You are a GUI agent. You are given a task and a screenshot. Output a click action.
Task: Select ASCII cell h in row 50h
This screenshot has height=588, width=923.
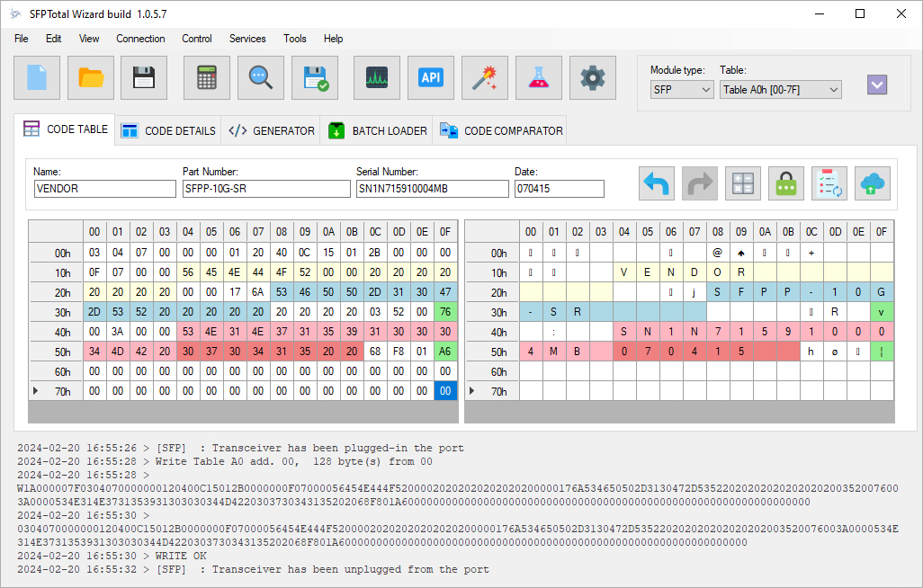pyautogui.click(x=811, y=352)
